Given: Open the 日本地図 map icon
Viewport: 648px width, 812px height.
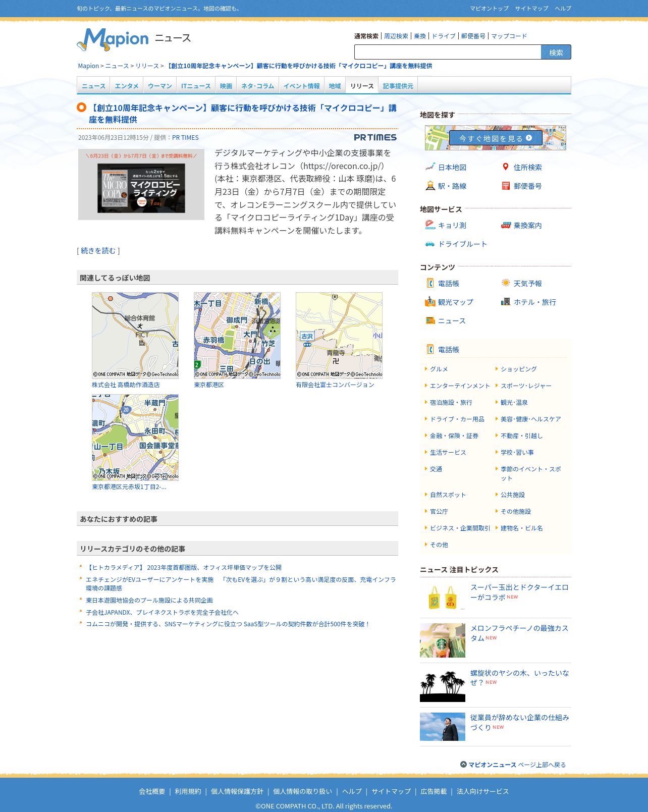Looking at the screenshot, I should point(430,167).
